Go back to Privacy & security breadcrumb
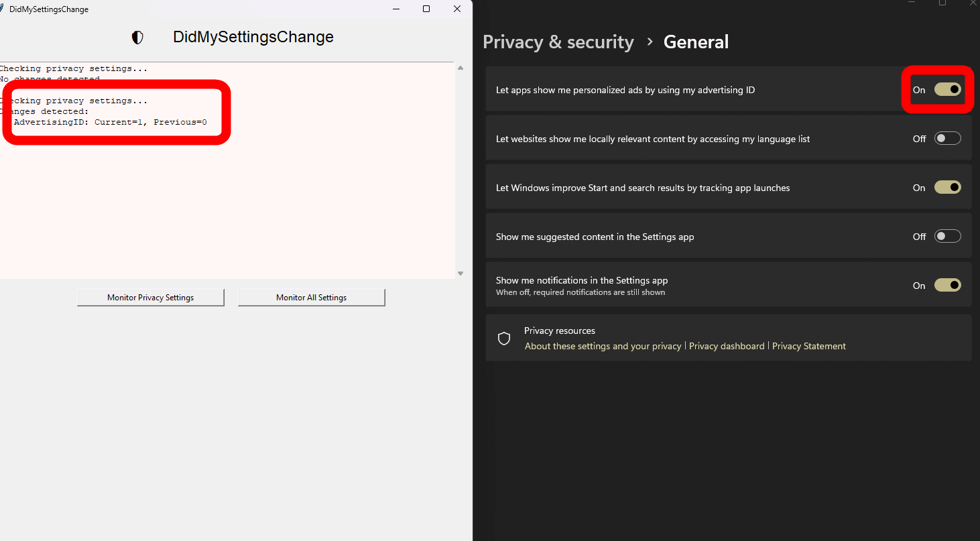Screen dimensions: 980x541 [558, 42]
